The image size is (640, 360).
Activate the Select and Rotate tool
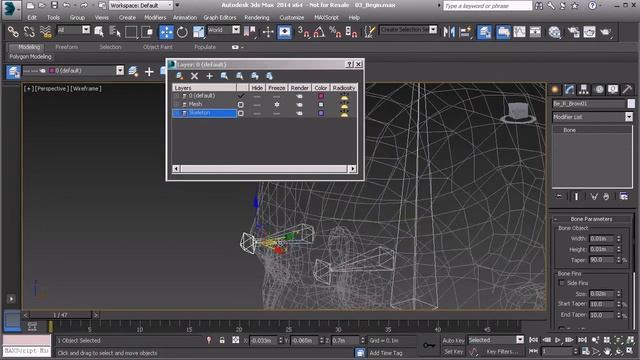pyautogui.click(x=182, y=32)
